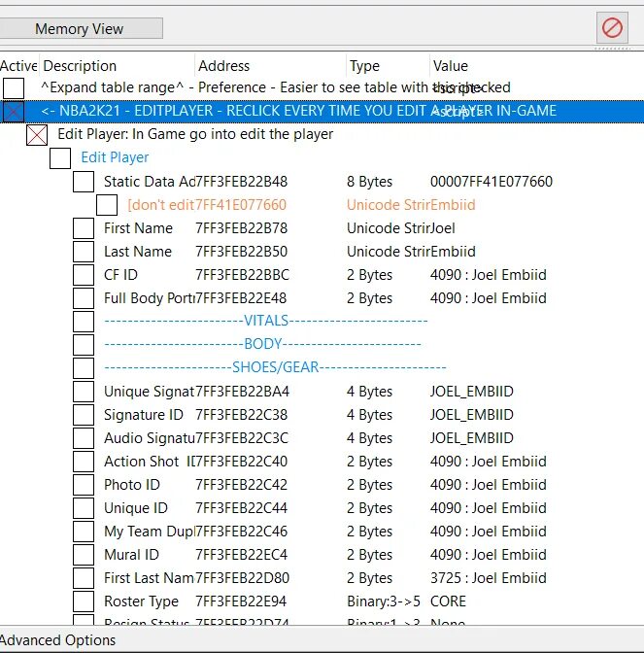Select the Signature ID row description
The height and width of the screenshot is (653, 644).
click(x=144, y=415)
